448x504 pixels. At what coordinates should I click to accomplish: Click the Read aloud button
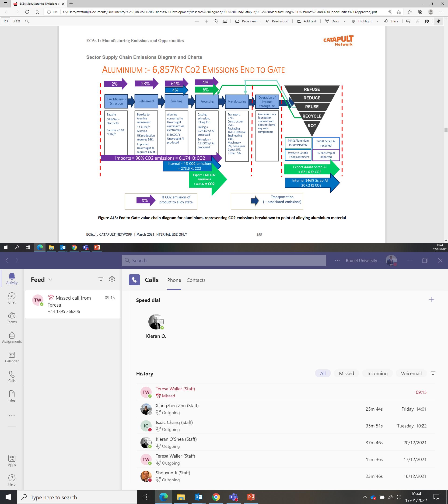tap(277, 21)
